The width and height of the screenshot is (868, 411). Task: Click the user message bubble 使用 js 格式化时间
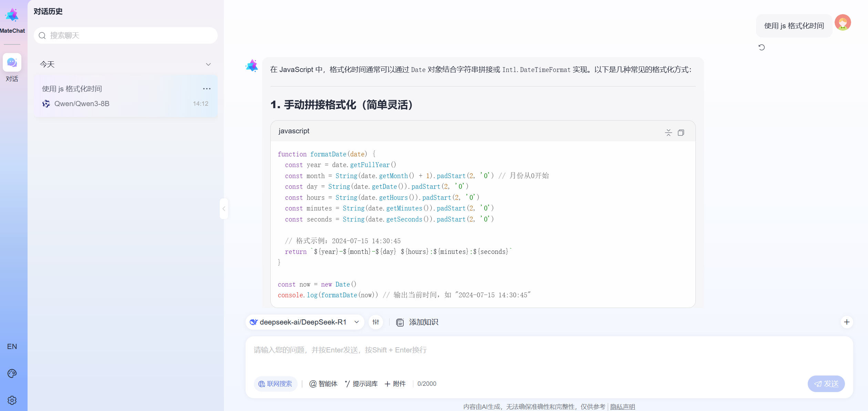(794, 26)
